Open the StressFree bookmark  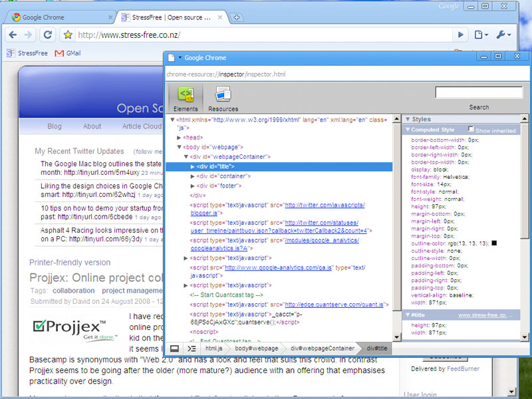27,53
